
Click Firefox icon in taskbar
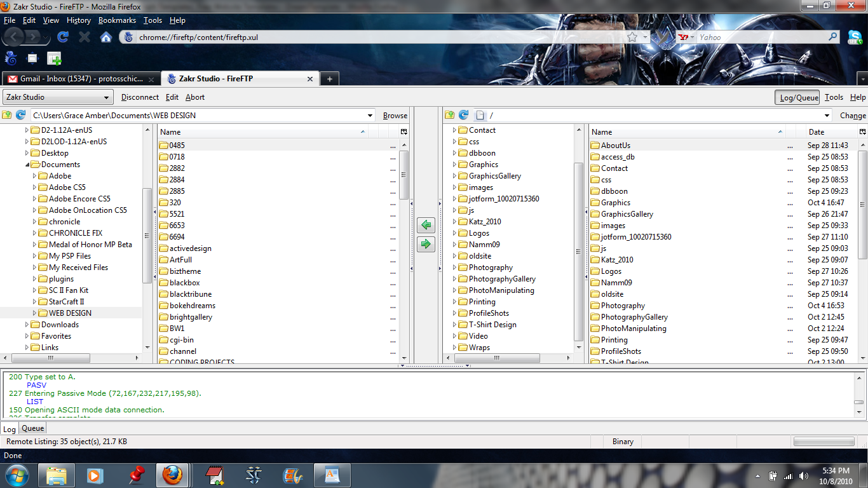(x=172, y=475)
